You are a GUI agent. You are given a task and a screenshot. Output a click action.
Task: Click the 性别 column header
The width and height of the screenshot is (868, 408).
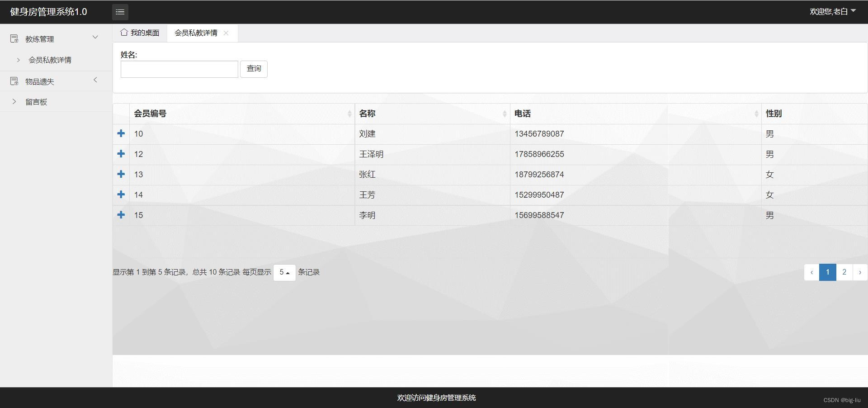pos(814,114)
